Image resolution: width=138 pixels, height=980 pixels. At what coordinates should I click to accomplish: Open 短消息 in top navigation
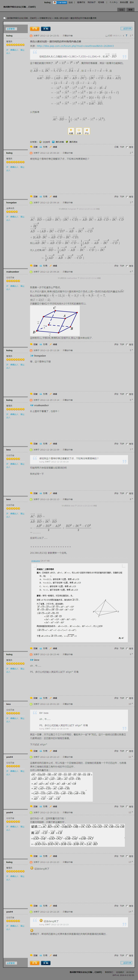click(101, 2)
